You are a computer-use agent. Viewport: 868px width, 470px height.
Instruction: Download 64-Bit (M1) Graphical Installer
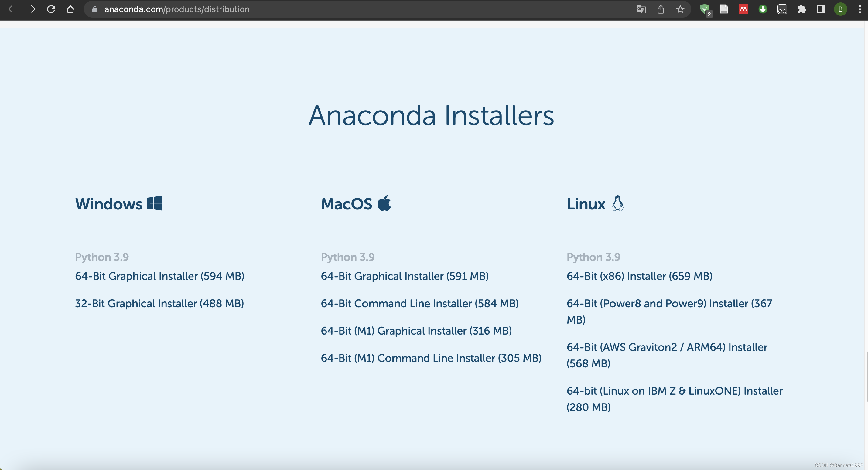(x=416, y=331)
